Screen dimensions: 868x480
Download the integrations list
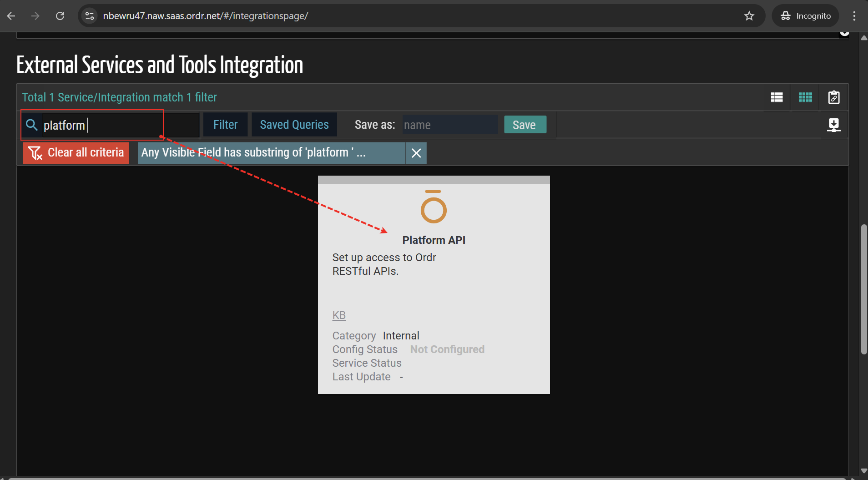pos(833,125)
